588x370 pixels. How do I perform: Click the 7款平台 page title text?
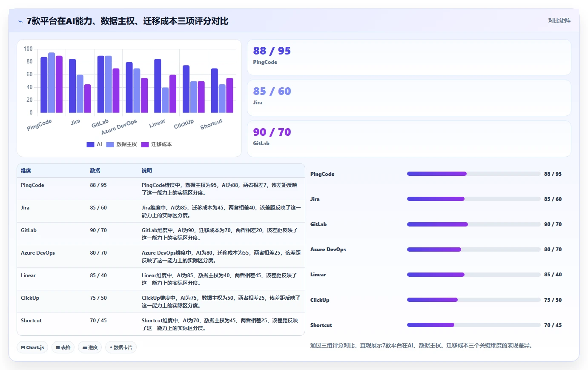(128, 21)
